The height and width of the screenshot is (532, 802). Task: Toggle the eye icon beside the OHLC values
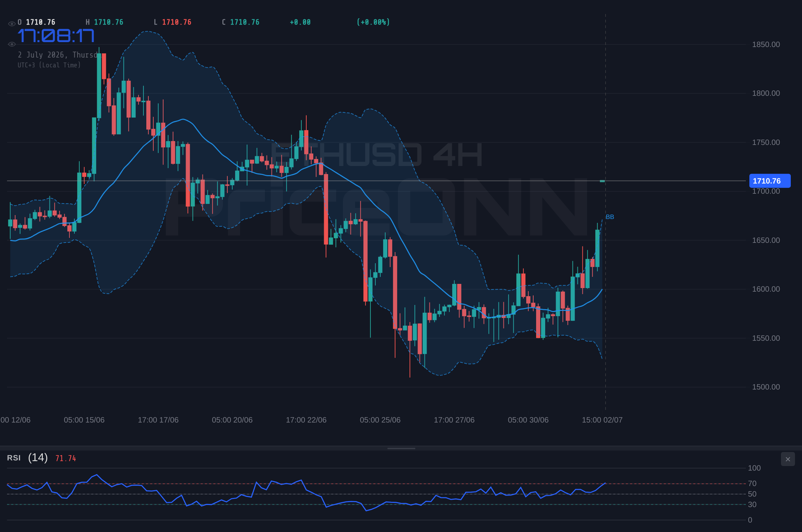click(x=12, y=24)
